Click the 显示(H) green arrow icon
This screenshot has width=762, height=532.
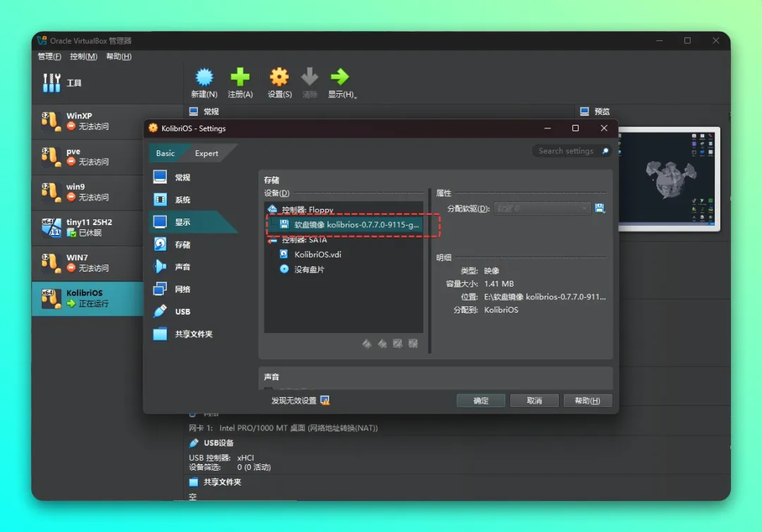tap(339, 77)
